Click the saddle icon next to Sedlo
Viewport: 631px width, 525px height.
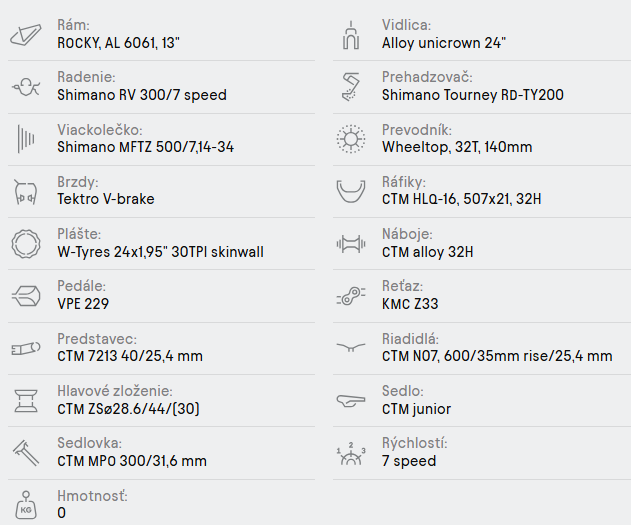point(350,401)
